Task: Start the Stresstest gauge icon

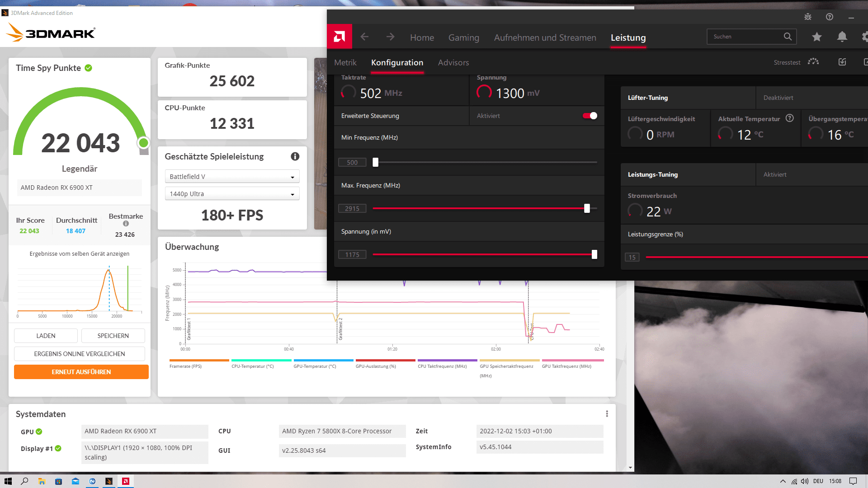Action: coord(813,62)
